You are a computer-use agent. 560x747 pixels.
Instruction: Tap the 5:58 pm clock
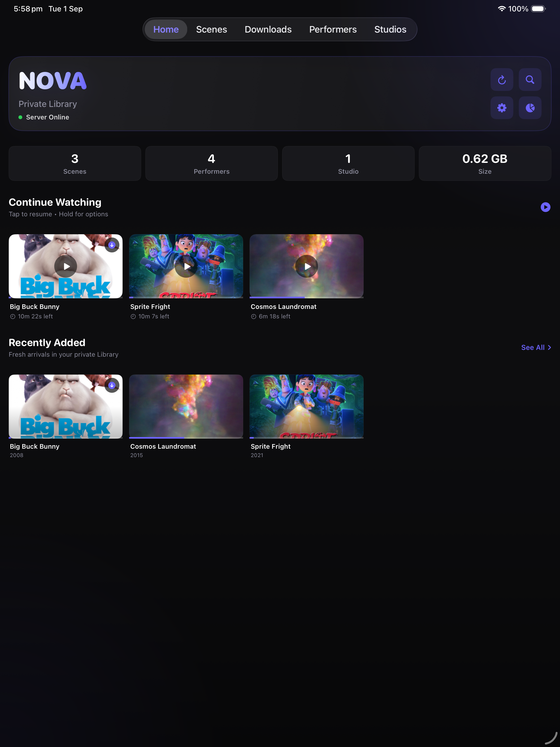[x=28, y=9]
